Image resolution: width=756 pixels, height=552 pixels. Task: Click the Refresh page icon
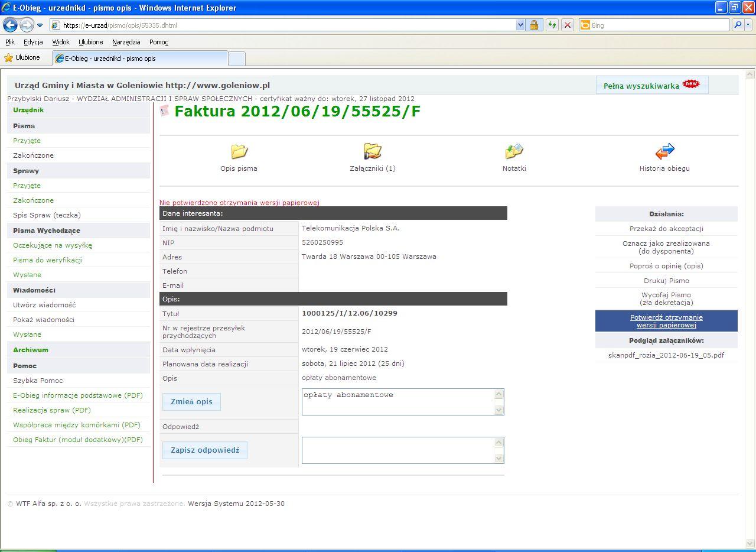point(552,25)
